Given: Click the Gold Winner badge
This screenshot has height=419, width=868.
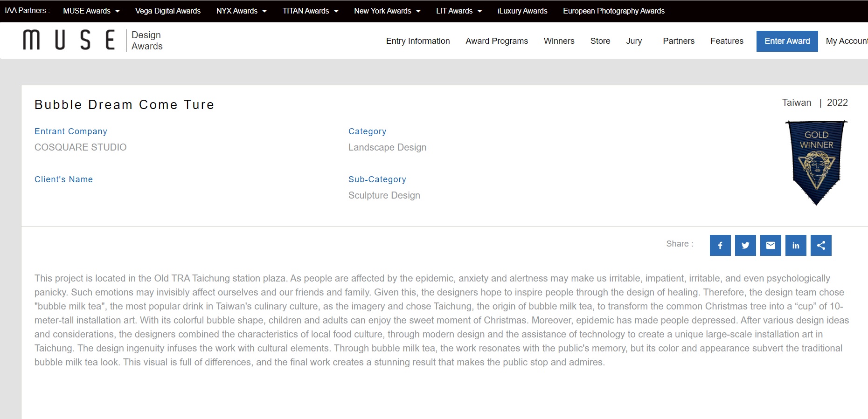Looking at the screenshot, I should pyautogui.click(x=816, y=162).
